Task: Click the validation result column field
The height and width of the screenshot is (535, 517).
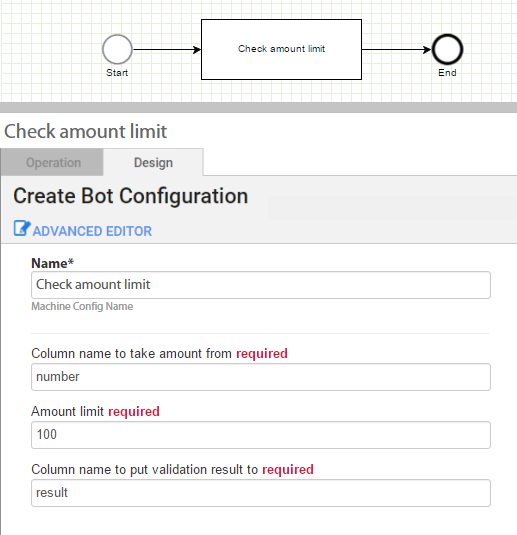Action: click(261, 493)
